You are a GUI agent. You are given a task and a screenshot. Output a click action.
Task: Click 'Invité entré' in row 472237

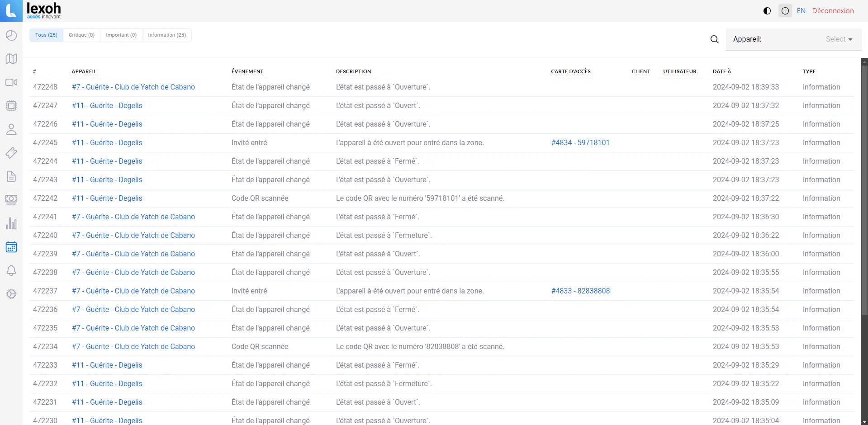pyautogui.click(x=249, y=291)
